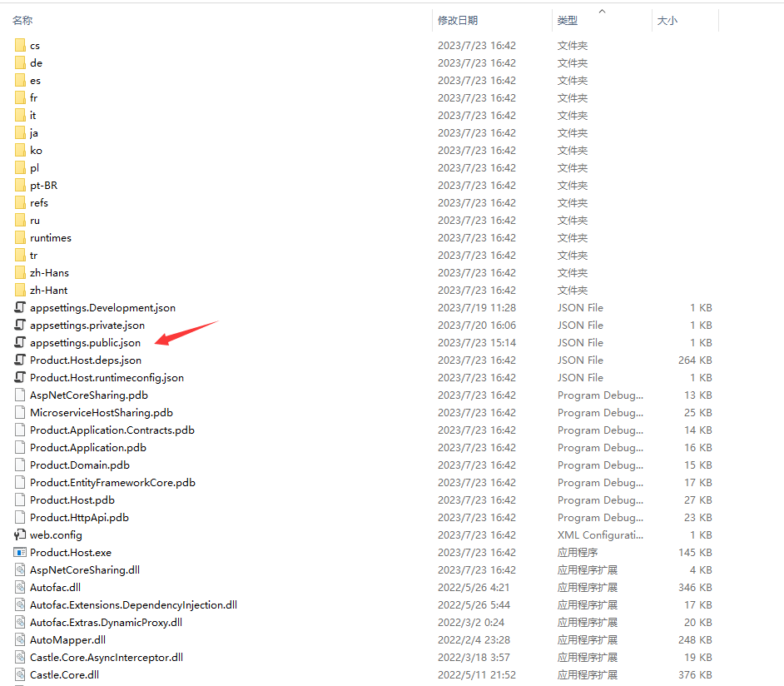784x686 pixels.
Task: Click the Castle.Core.dll file icon
Action: pyautogui.click(x=20, y=675)
